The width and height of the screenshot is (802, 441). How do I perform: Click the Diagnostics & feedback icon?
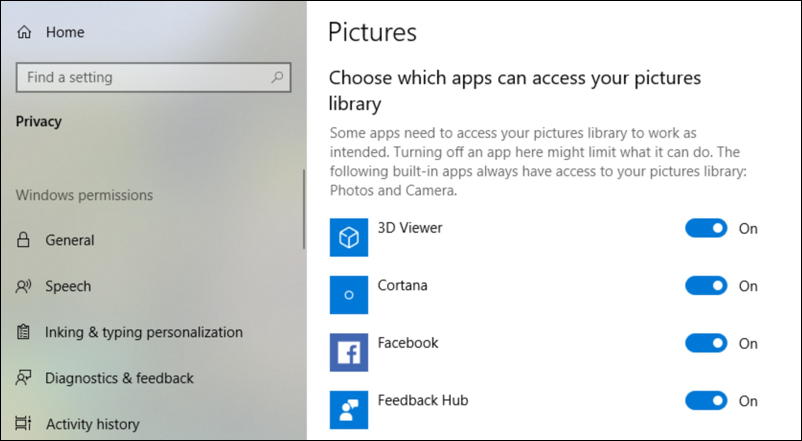coord(24,378)
